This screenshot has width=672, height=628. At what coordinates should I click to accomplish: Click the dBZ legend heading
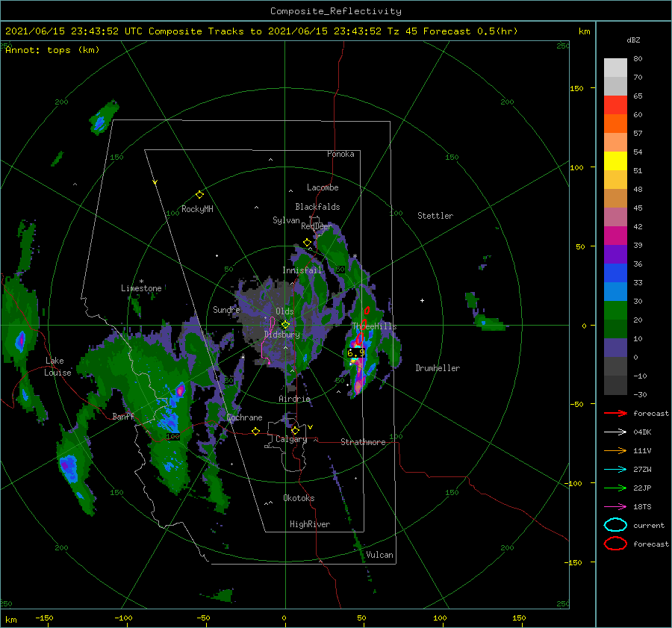(x=633, y=40)
